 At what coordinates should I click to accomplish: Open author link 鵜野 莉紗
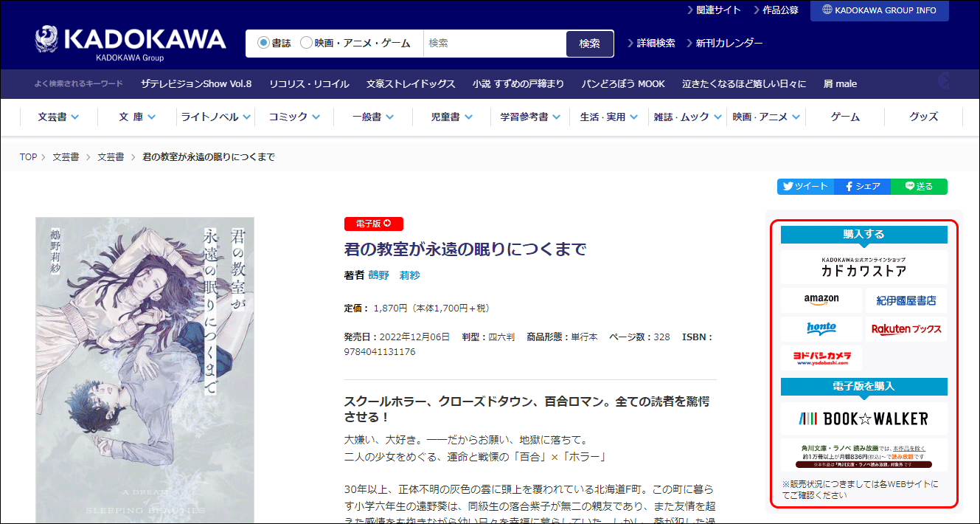click(395, 275)
